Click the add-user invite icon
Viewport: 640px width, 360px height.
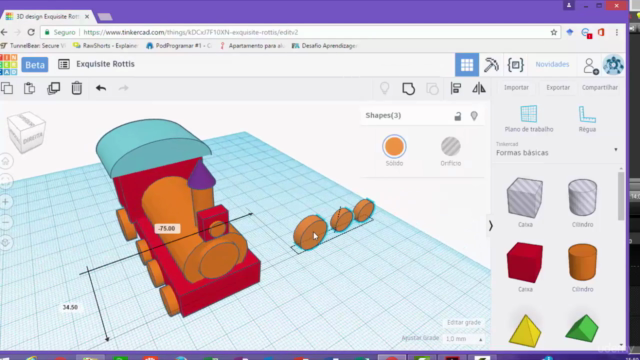[x=590, y=65]
